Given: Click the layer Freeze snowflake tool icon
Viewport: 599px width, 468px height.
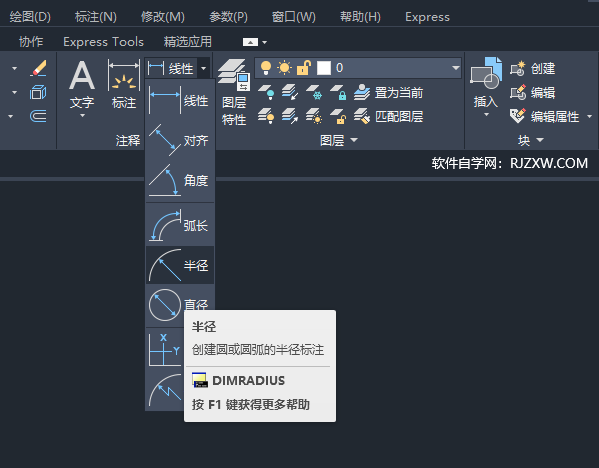Looking at the screenshot, I should 314,92.
